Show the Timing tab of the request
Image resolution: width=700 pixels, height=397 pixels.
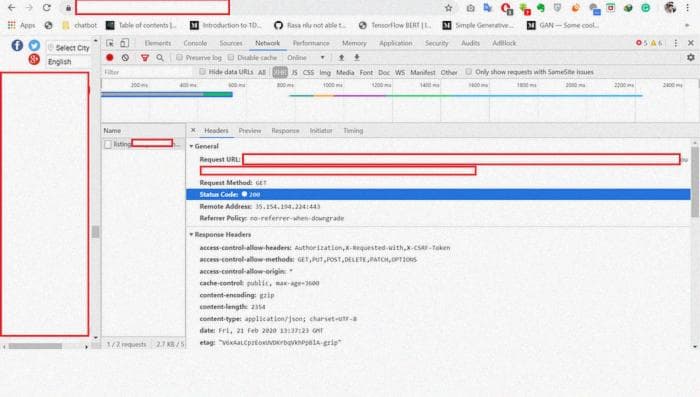(353, 131)
